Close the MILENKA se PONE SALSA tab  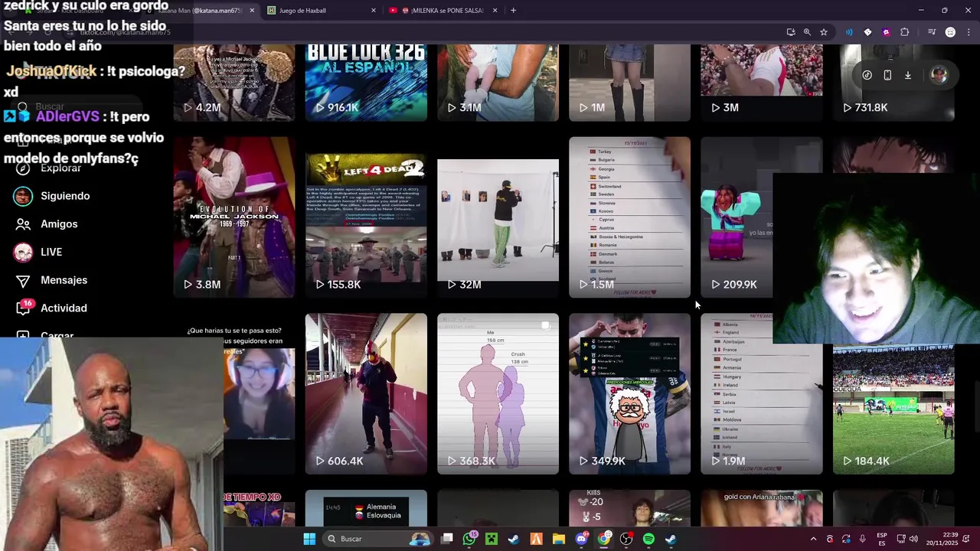tap(495, 11)
